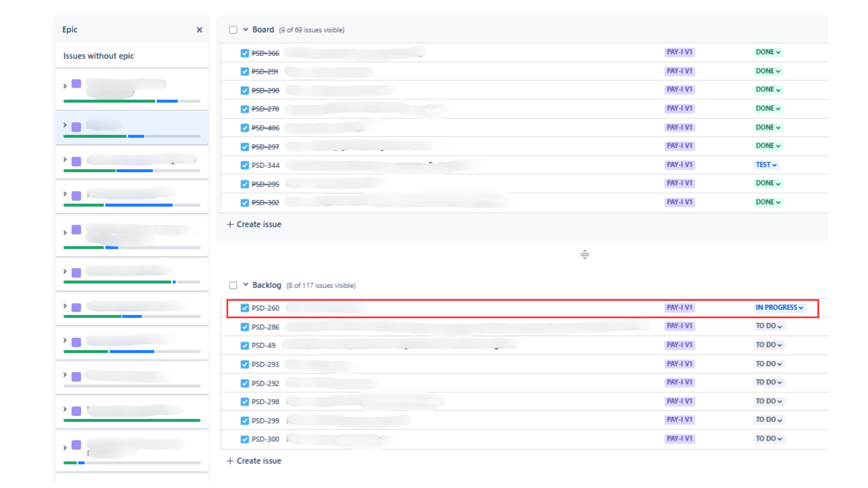Screen dimensions: 868x488
Task: Open issue key PSD-406
Action: click(265, 128)
